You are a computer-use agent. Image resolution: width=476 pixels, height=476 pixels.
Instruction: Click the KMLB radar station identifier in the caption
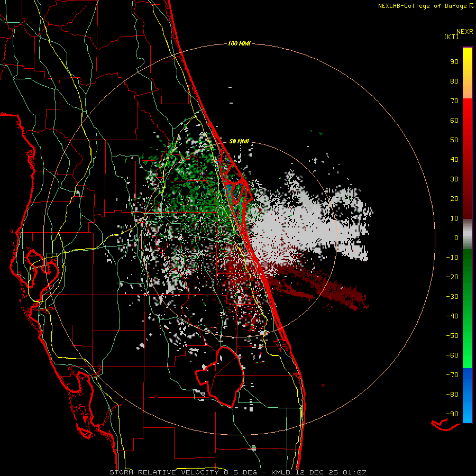click(x=281, y=472)
